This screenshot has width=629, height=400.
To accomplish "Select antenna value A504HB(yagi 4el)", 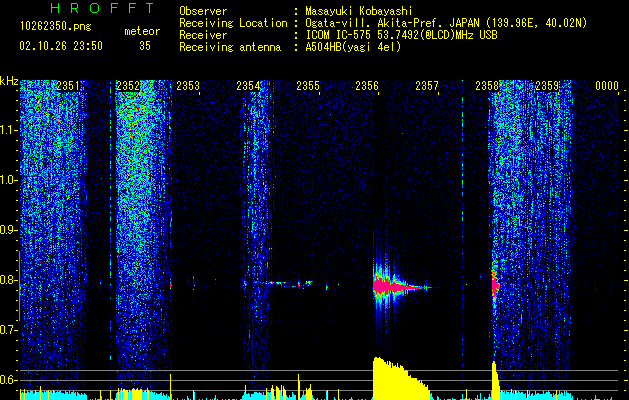I will pos(353,47).
